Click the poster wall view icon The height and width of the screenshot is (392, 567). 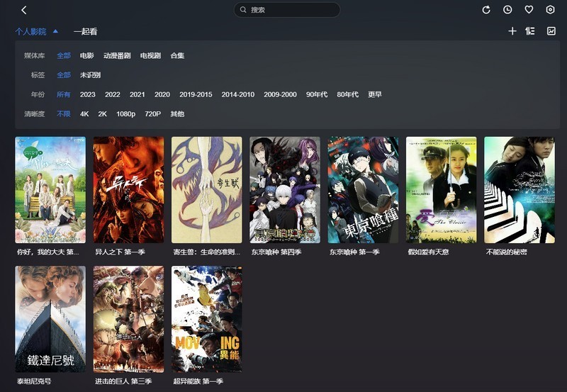pos(551,31)
